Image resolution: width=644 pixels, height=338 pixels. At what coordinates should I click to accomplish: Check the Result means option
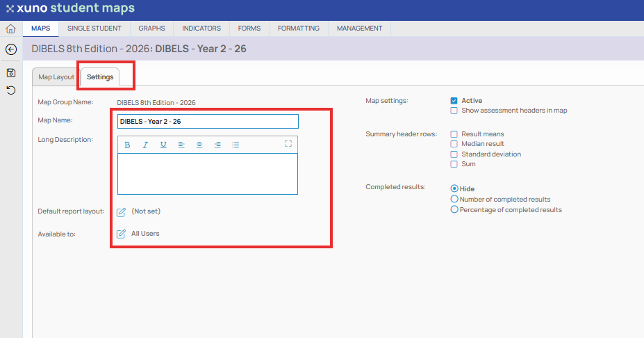tap(454, 134)
